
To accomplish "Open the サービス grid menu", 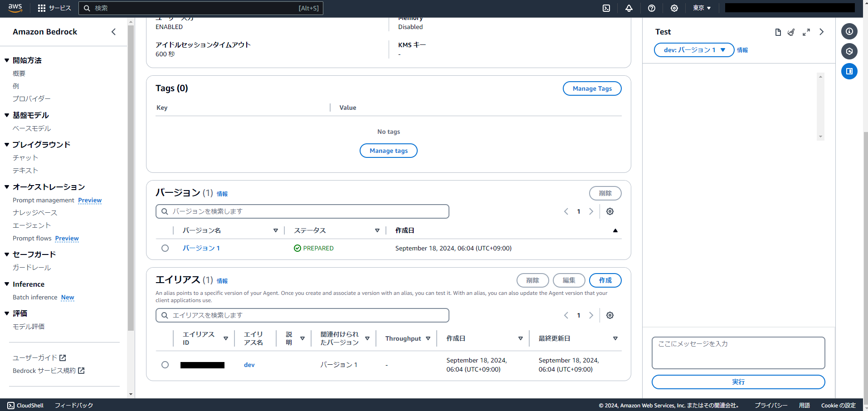I will (54, 8).
